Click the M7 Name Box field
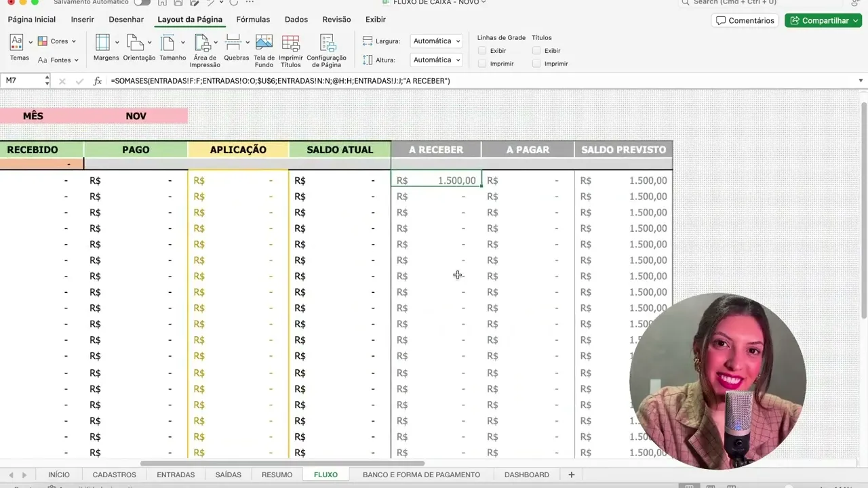This screenshot has width=868, height=488. click(x=22, y=81)
